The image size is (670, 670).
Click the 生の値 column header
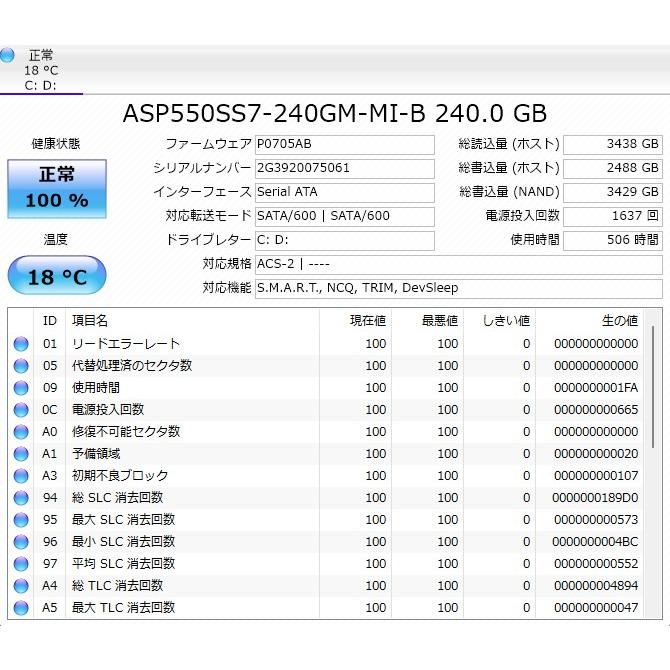(x=589, y=320)
